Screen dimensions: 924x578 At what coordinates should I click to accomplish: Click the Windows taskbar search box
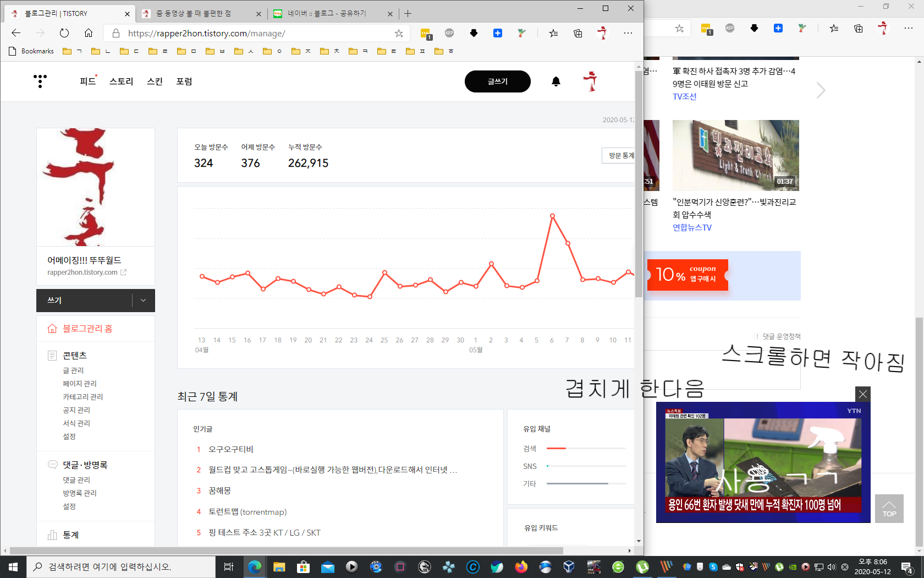point(121,566)
